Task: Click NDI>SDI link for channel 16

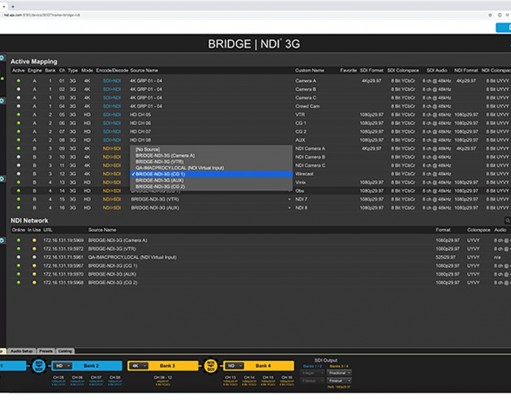Action: [x=112, y=208]
